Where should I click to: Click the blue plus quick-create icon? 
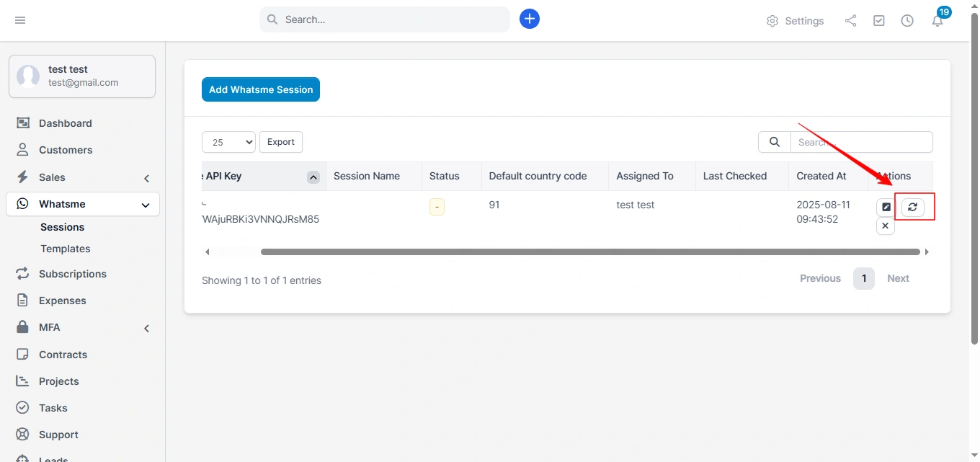pos(530,19)
